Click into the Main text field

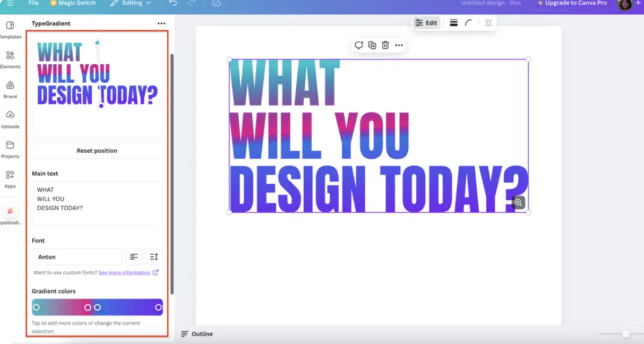(97, 203)
